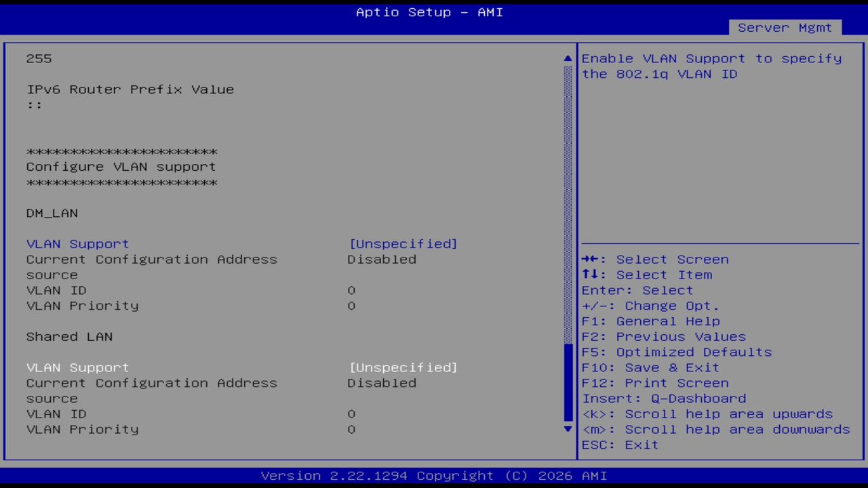The width and height of the screenshot is (868, 488).
Task: Select the Shared LAN section label
Action: 69,336
